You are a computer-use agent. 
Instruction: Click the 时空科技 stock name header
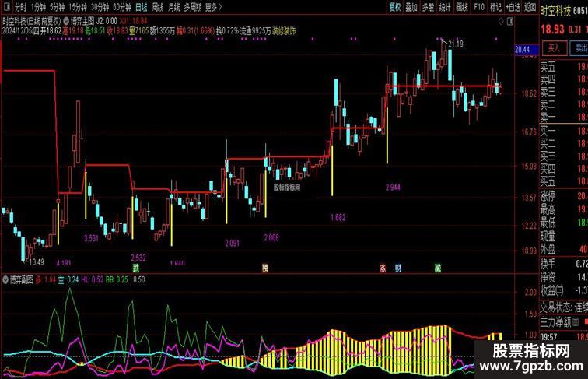(556, 11)
